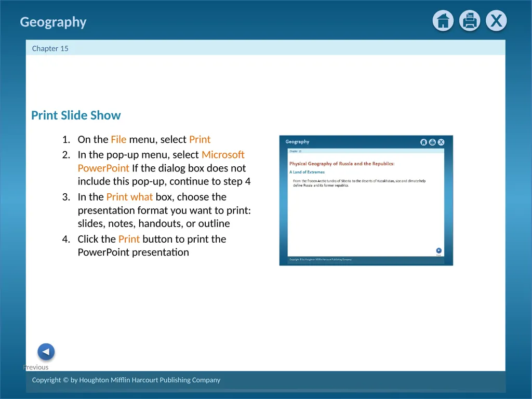Screen dimensions: 532x399
Task: Click the Next arrow inside the thumbnail
Action: click(438, 250)
